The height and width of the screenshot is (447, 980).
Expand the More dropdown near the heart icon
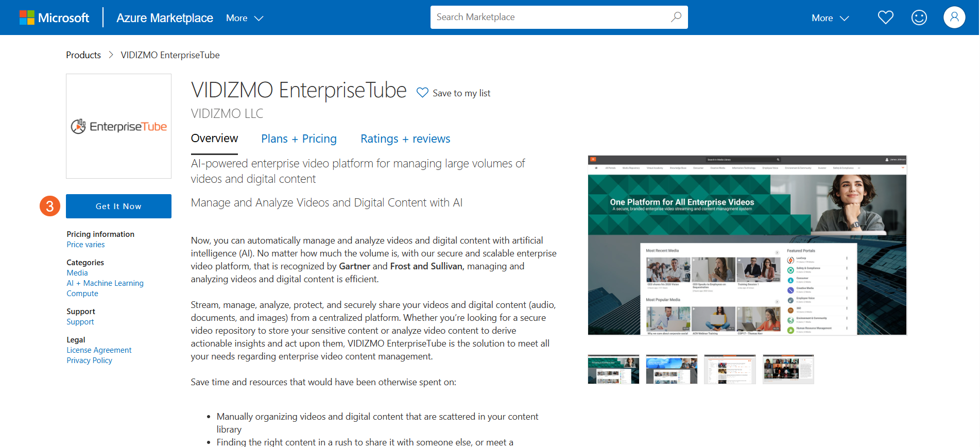(830, 18)
